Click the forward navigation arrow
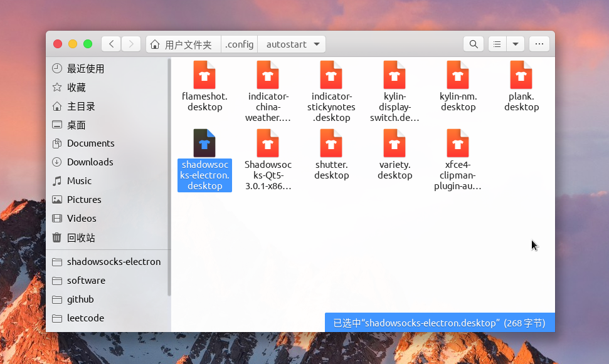The image size is (609, 364). point(131,44)
